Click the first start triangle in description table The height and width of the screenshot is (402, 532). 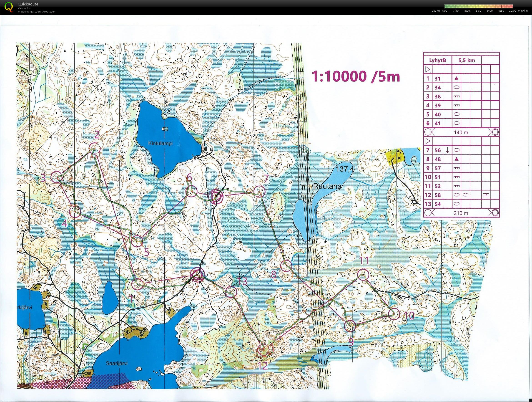(x=428, y=70)
